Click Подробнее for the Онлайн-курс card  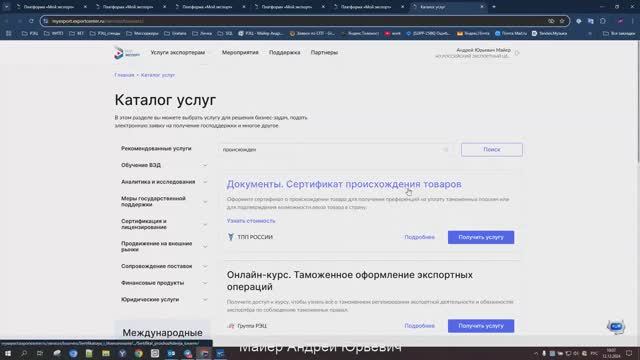[x=420, y=326]
